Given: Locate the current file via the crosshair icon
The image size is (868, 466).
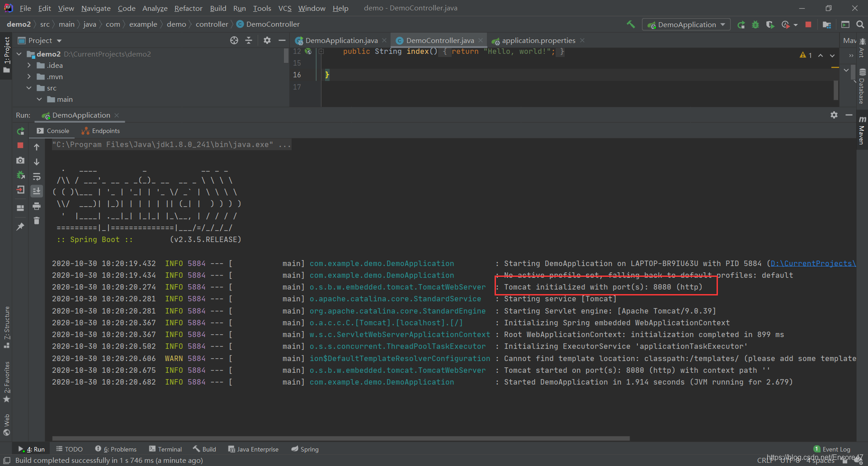Looking at the screenshot, I should [x=234, y=40].
